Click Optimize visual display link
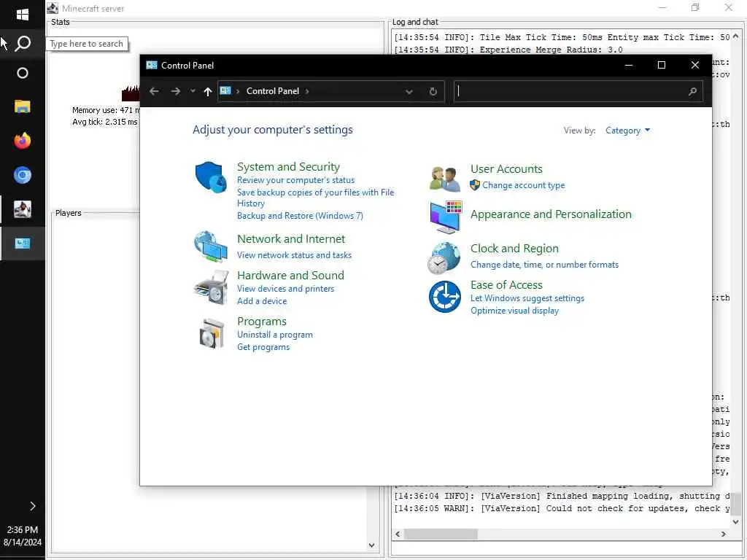The height and width of the screenshot is (560, 747). click(514, 311)
